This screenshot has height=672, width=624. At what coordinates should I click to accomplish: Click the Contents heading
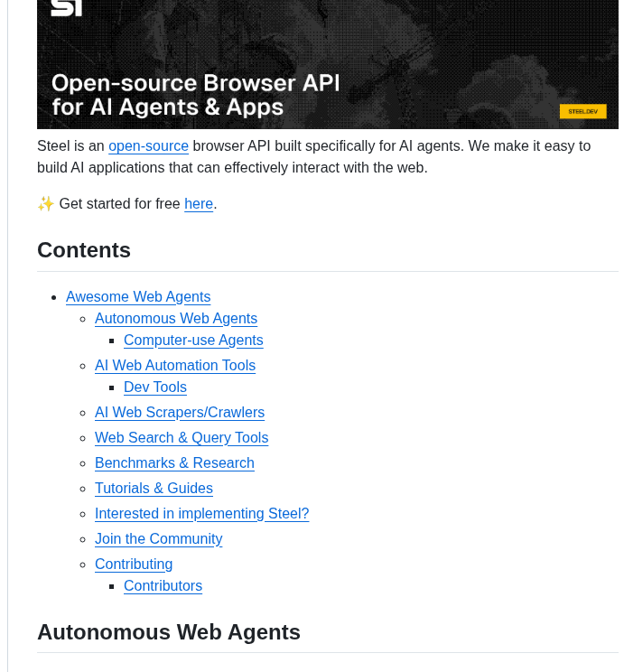tap(84, 250)
